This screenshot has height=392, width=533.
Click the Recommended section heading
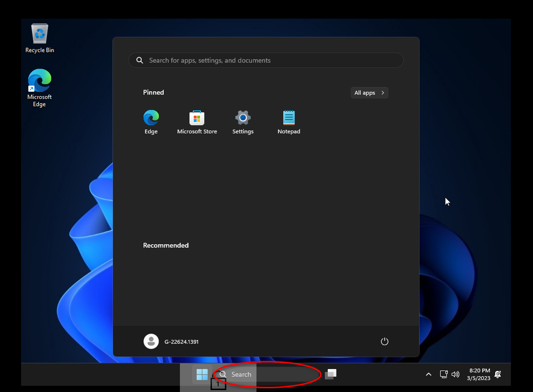(166, 245)
